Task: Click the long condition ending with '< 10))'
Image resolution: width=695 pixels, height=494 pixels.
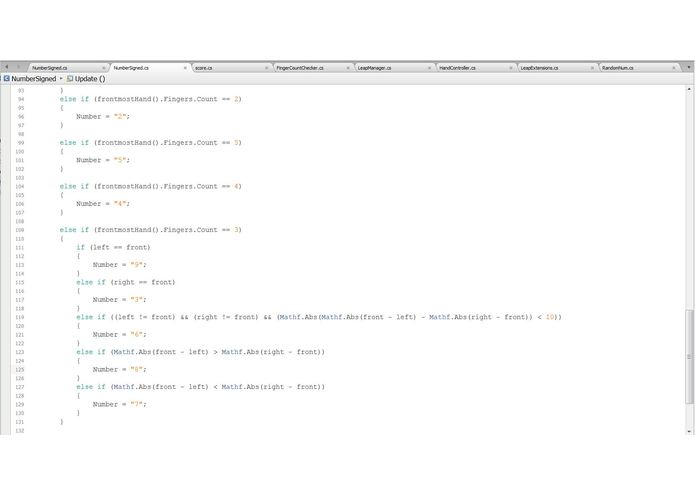Action: pyautogui.click(x=319, y=317)
